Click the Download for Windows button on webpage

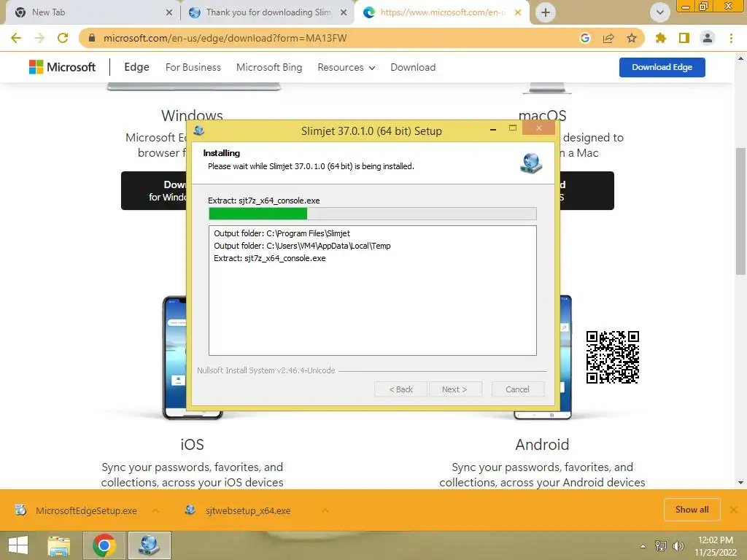[154, 190]
